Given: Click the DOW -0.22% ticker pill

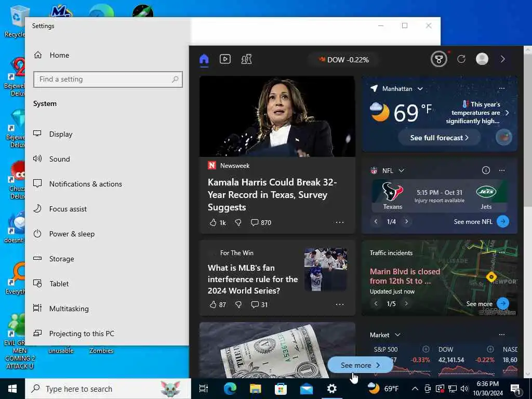Looking at the screenshot, I should tap(343, 60).
